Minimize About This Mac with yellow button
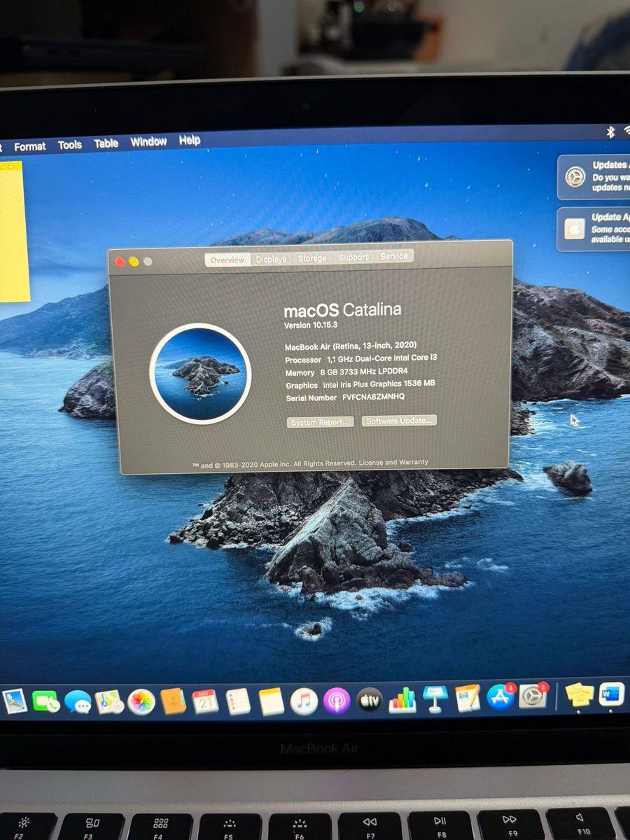630x840 pixels. pyautogui.click(x=134, y=262)
